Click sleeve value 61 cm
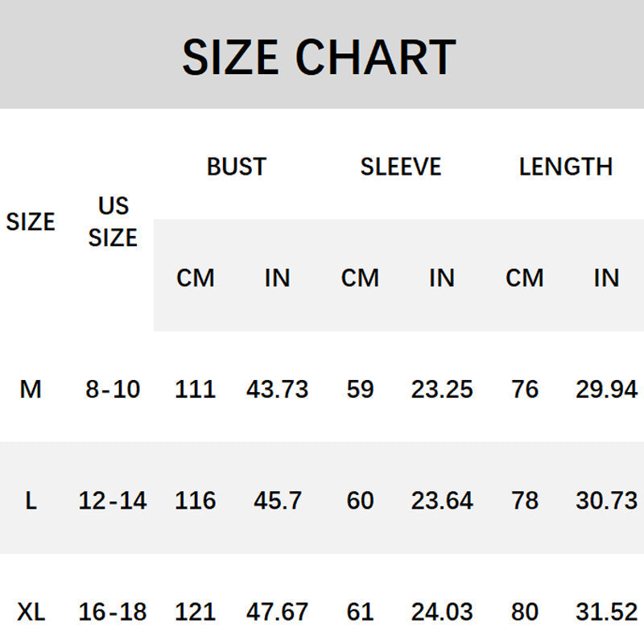Image resolution: width=644 pixels, height=644 pixels. pyautogui.click(x=360, y=612)
